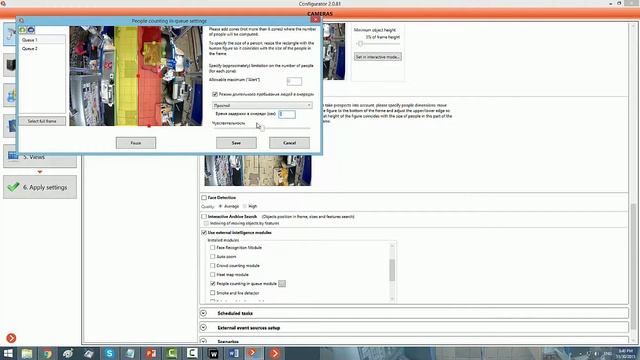This screenshot has width=640, height=360.
Task: Click the second orange arrow taskbar icon
Action: coord(275,353)
